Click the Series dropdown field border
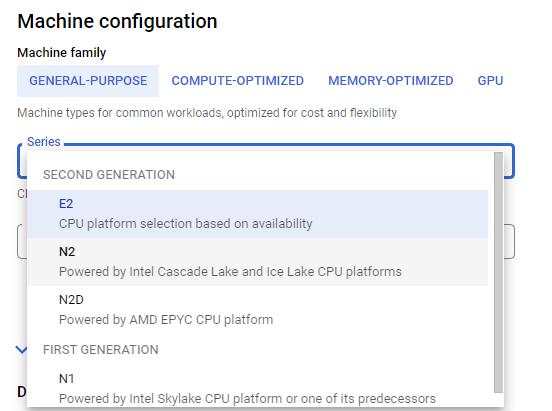Viewport: 552px width, 411px height. point(509,161)
